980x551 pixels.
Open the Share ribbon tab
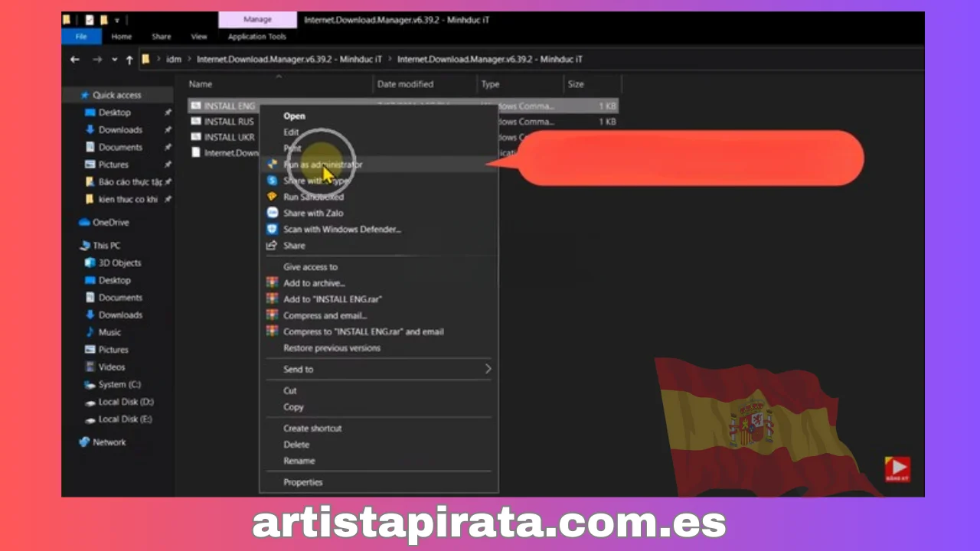(x=162, y=36)
